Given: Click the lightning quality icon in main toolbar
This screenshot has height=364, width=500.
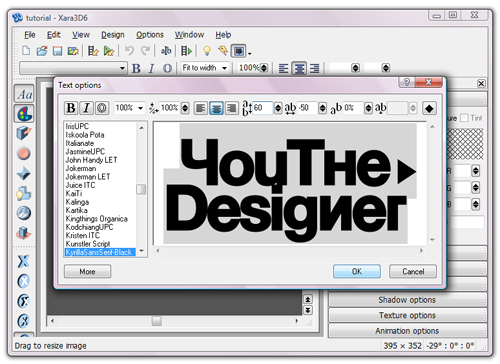Looking at the screenshot, I should [223, 51].
